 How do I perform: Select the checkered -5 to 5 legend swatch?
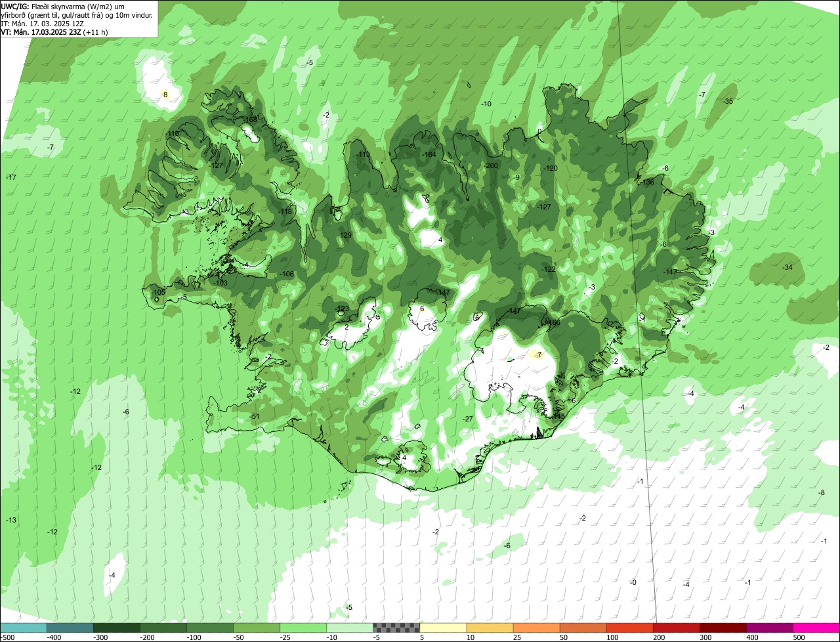pyautogui.click(x=396, y=628)
